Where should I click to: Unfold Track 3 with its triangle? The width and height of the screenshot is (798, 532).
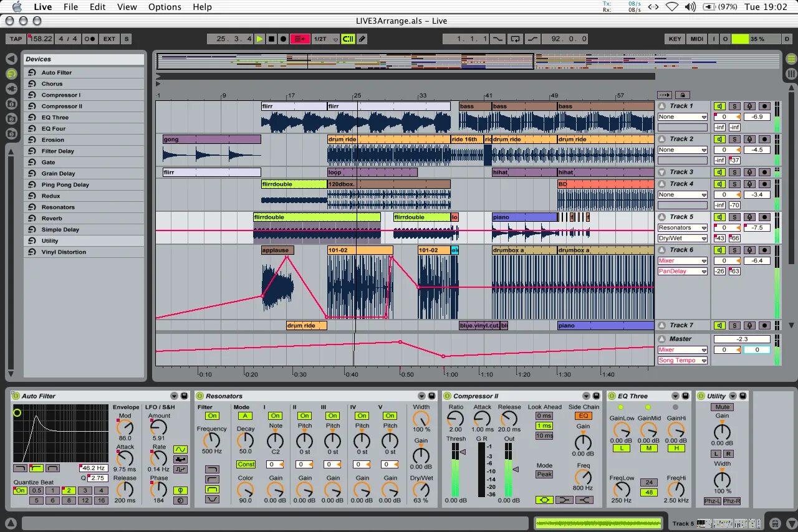coord(661,172)
